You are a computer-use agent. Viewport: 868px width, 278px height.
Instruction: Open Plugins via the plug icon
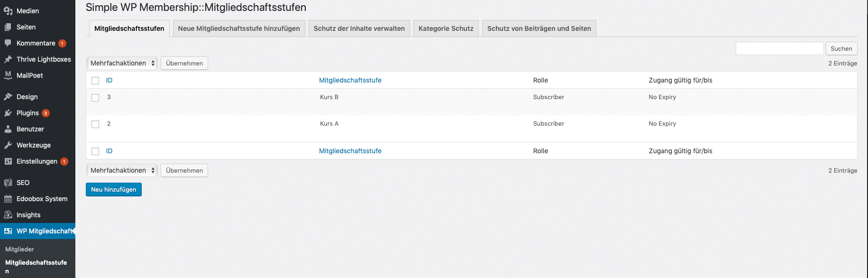(x=8, y=113)
